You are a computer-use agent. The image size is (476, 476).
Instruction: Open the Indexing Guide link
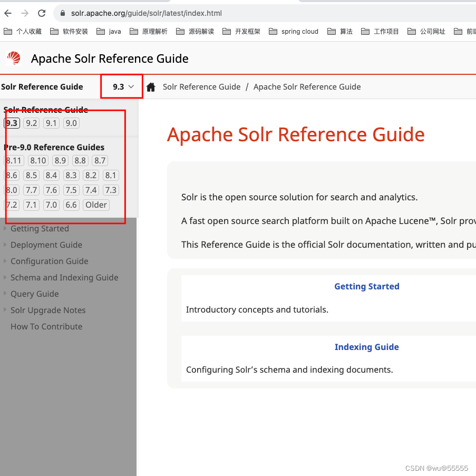(x=366, y=347)
